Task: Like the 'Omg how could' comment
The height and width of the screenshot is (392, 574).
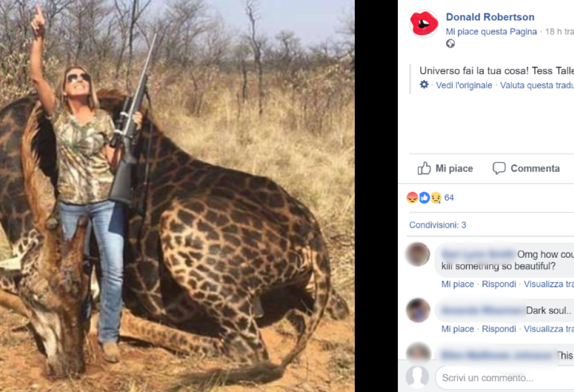Action: coord(457,284)
